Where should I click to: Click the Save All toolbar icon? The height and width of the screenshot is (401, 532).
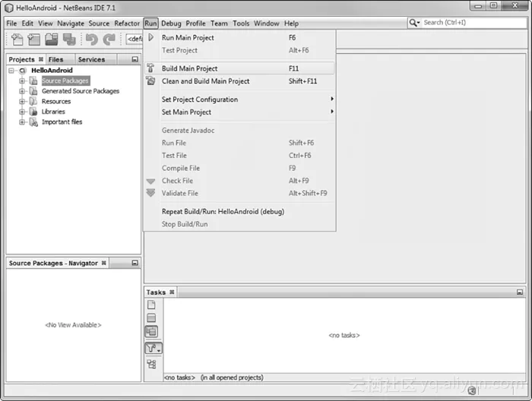pyautogui.click(x=69, y=39)
